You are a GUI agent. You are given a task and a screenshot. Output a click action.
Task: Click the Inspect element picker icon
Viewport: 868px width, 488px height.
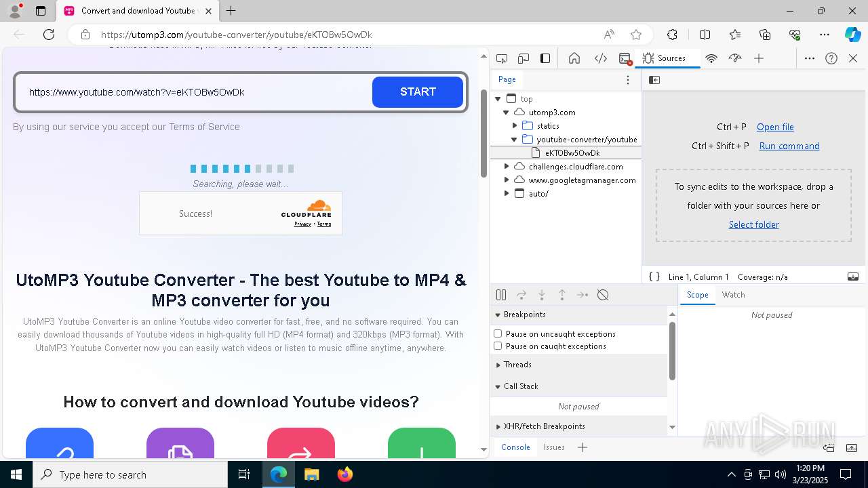pos(502,58)
